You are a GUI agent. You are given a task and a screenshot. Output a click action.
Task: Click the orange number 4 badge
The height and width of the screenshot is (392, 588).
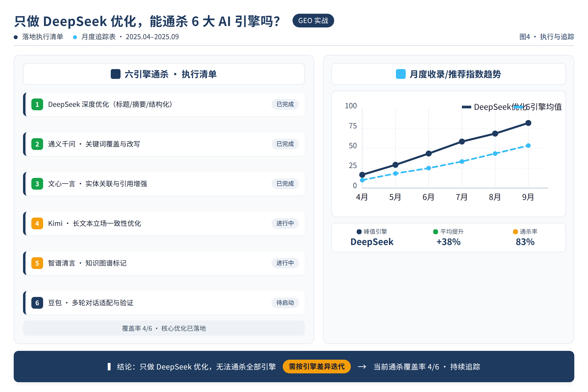[37, 223]
